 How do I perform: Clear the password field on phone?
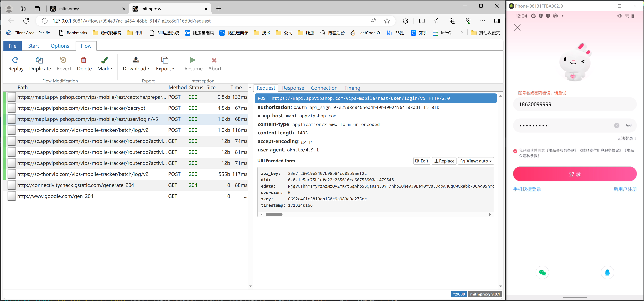(x=616, y=125)
